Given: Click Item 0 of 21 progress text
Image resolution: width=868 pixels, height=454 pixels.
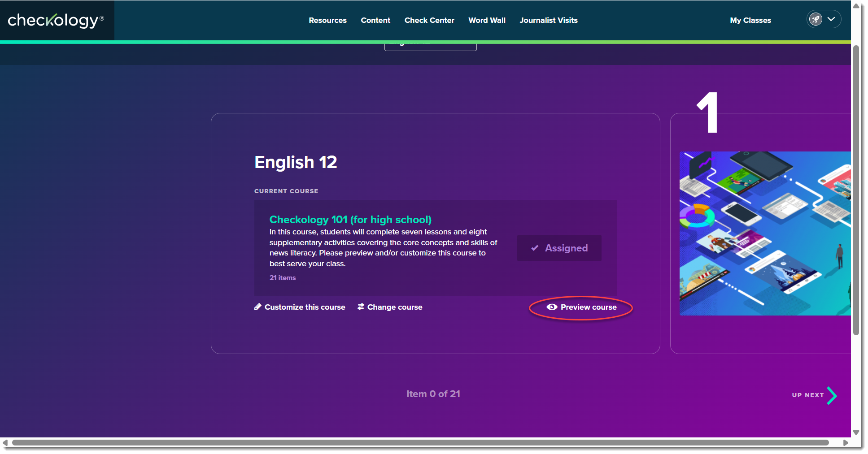Looking at the screenshot, I should click(433, 394).
